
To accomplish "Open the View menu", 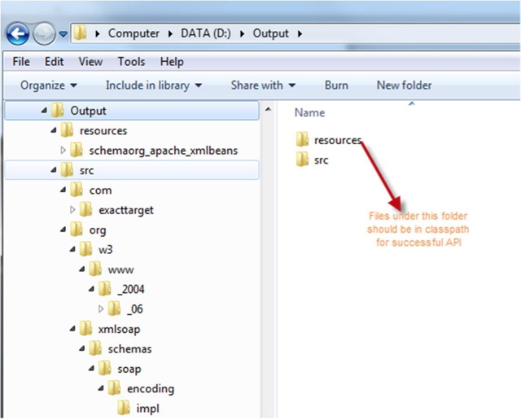I will click(x=90, y=62).
